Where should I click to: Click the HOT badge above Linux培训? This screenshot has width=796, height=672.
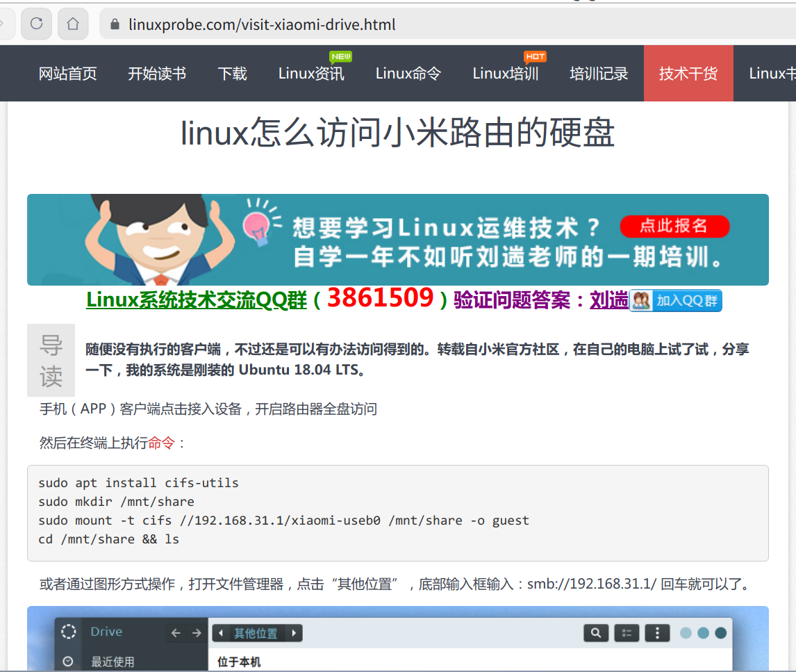click(535, 56)
